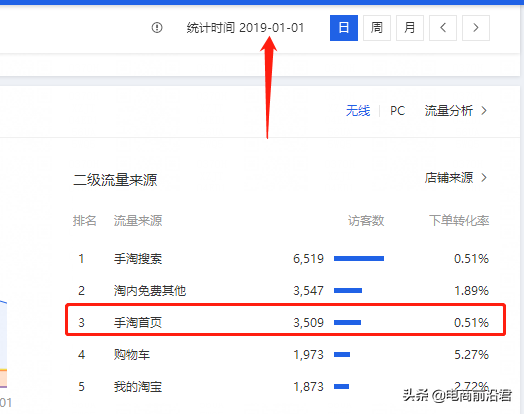The image size is (524, 414).
Task: Switch to the 月 monthly view
Action: click(x=410, y=28)
